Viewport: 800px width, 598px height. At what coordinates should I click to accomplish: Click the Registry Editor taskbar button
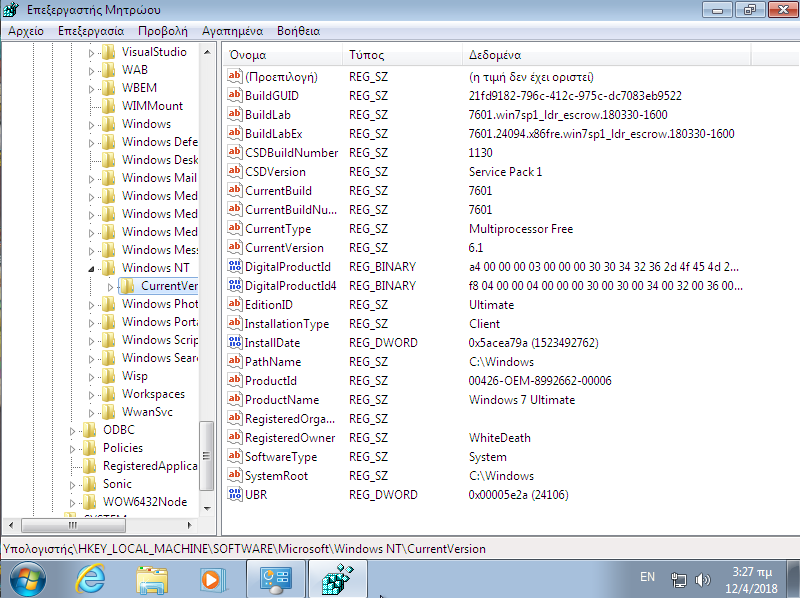click(337, 579)
